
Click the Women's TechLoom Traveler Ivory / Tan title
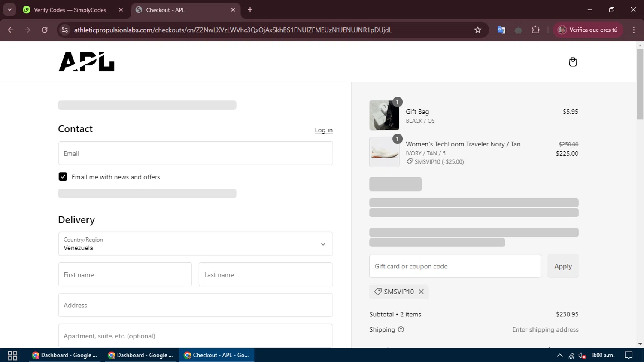pos(463,144)
